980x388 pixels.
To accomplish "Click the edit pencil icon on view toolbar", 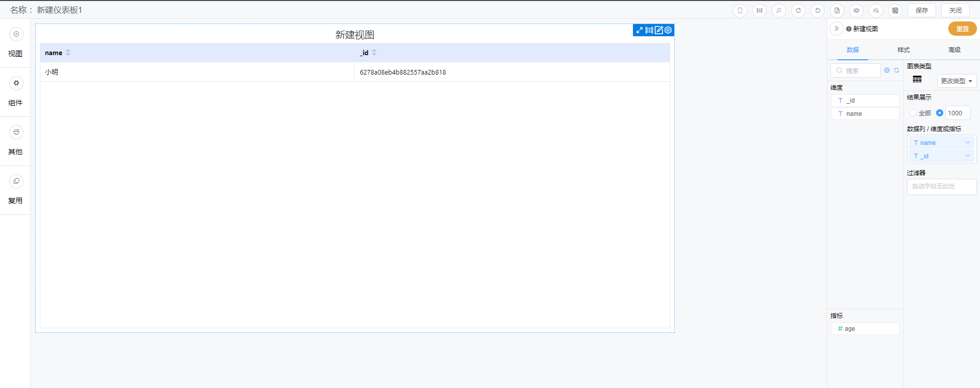I will tap(659, 30).
